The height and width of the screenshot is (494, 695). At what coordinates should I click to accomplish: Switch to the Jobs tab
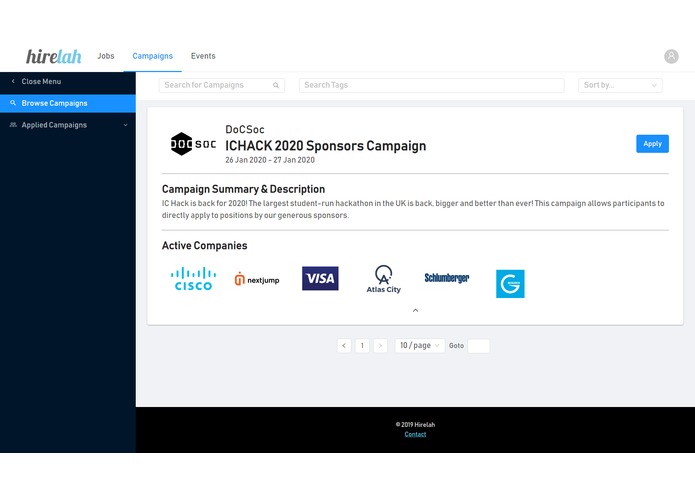106,56
